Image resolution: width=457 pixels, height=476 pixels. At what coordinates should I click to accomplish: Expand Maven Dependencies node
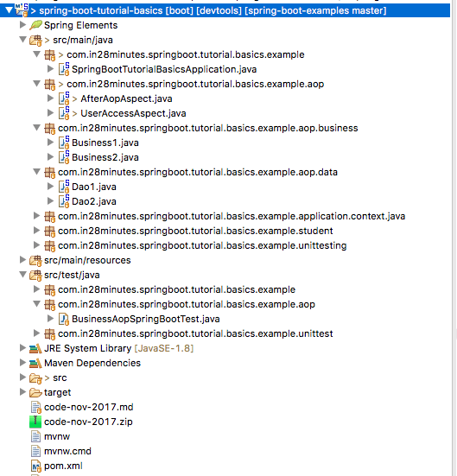(x=22, y=362)
